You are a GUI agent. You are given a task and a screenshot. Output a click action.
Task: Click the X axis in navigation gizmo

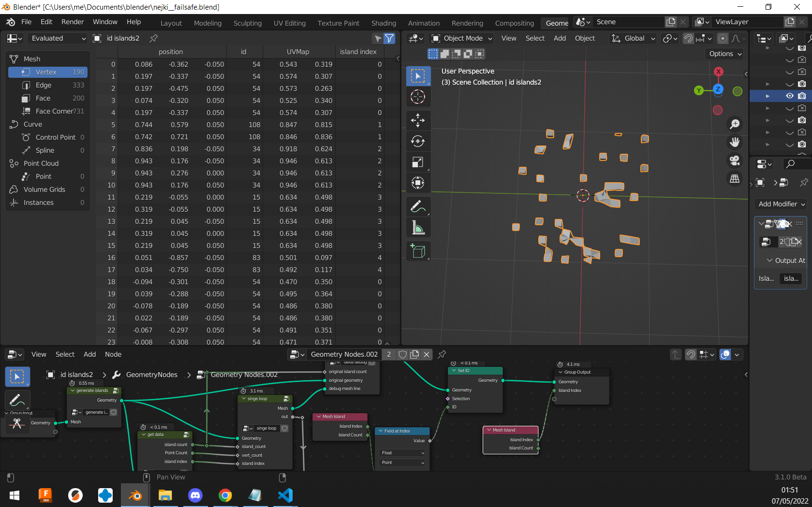719,72
